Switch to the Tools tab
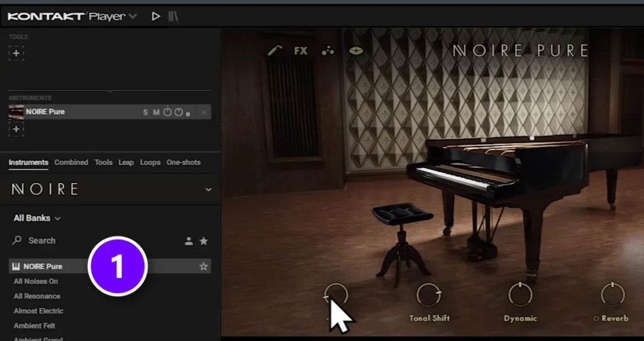This screenshot has height=341, width=644. click(x=104, y=163)
